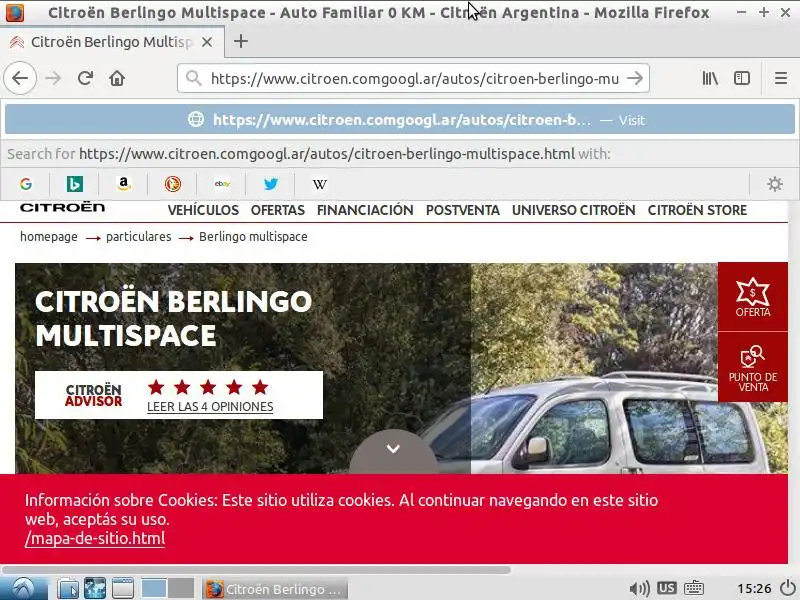Click the particulares breadcrumb link
Image resolution: width=800 pixels, height=600 pixels.
pos(139,237)
